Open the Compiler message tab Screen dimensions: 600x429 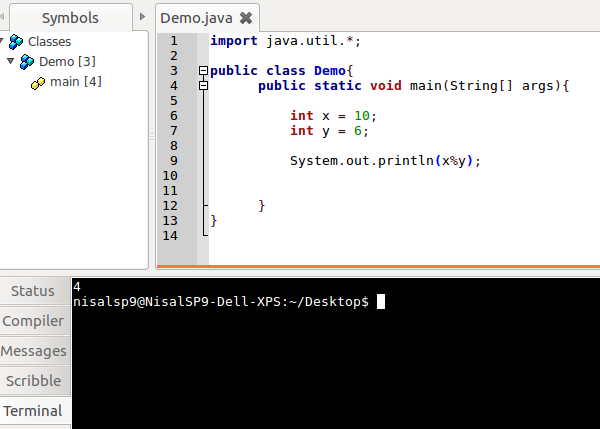point(33,321)
